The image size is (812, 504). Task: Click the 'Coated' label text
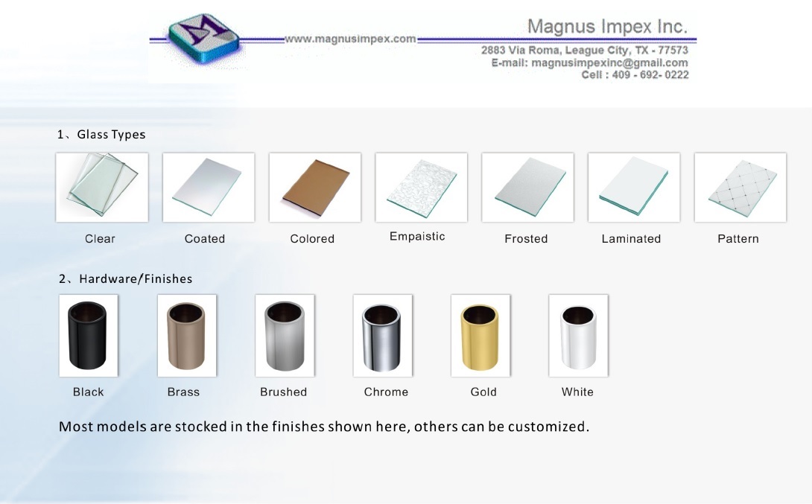coord(205,238)
